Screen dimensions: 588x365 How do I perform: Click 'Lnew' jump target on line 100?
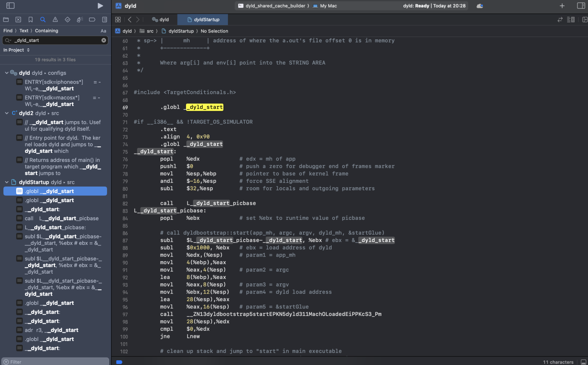tap(193, 336)
